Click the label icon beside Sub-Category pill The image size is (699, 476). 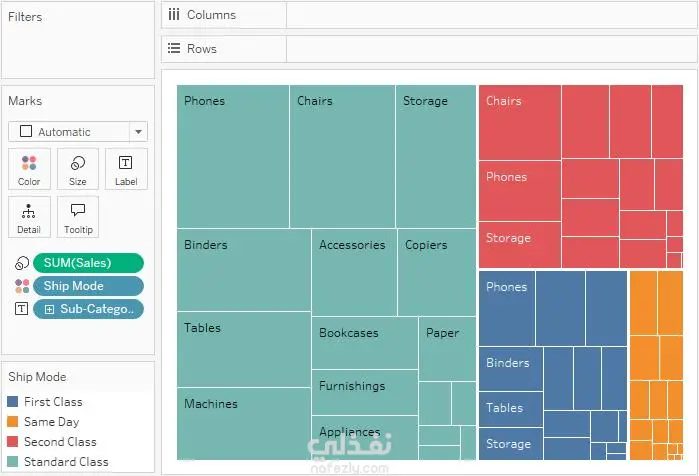(21, 309)
